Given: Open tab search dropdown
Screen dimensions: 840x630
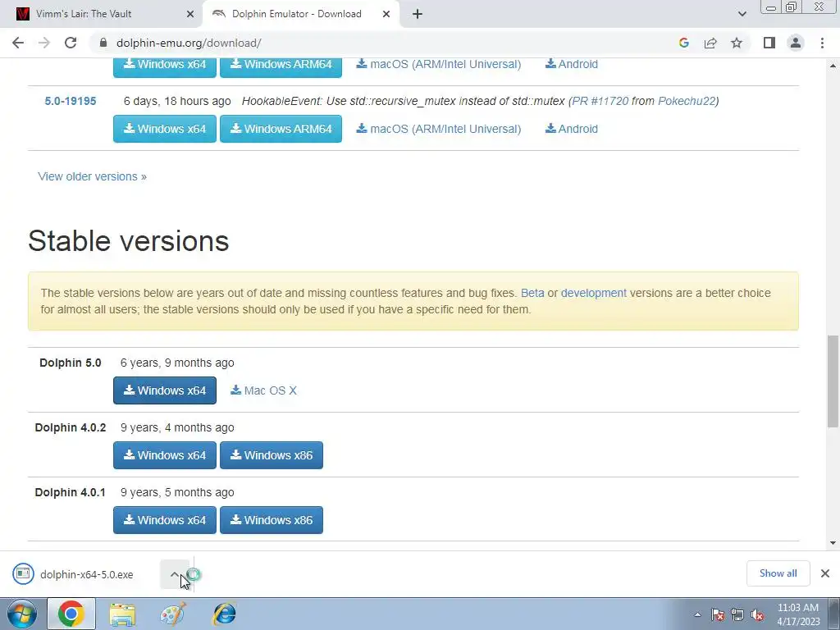Looking at the screenshot, I should pyautogui.click(x=742, y=14).
